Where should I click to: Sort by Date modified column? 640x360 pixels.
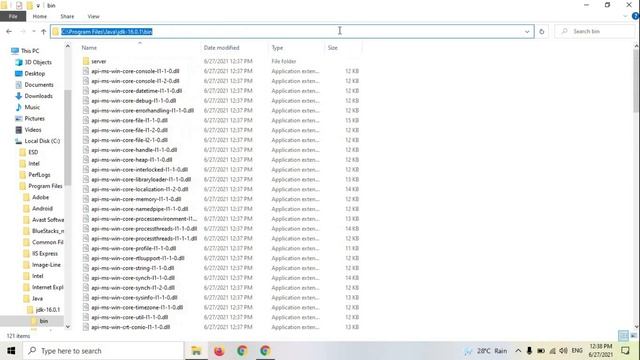221,48
